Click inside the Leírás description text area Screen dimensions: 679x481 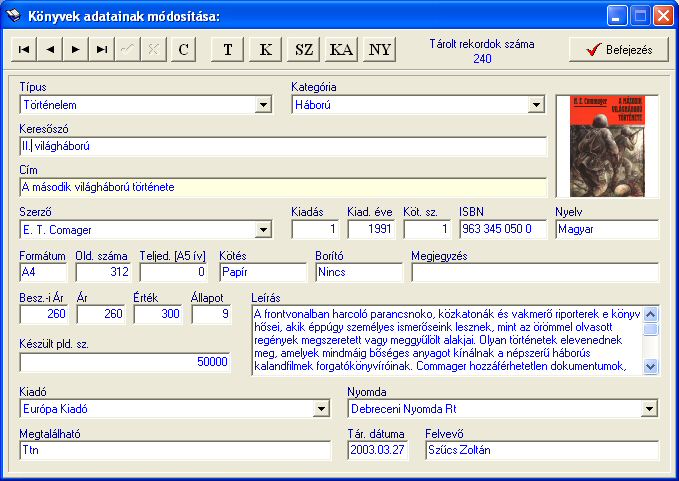pyautogui.click(x=447, y=340)
